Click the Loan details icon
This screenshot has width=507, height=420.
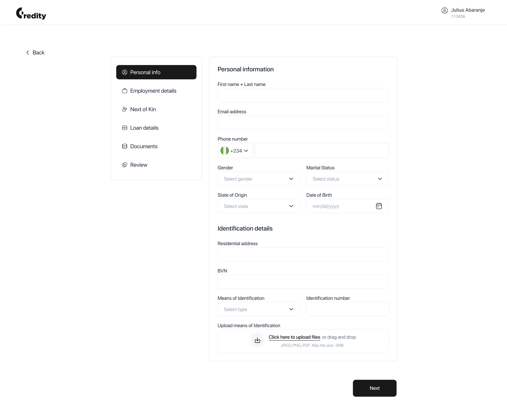(x=125, y=128)
